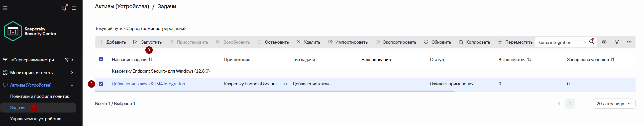Open the Добавление ключа KUMA Integration task link
The width and height of the screenshot is (644, 126).
148,84
